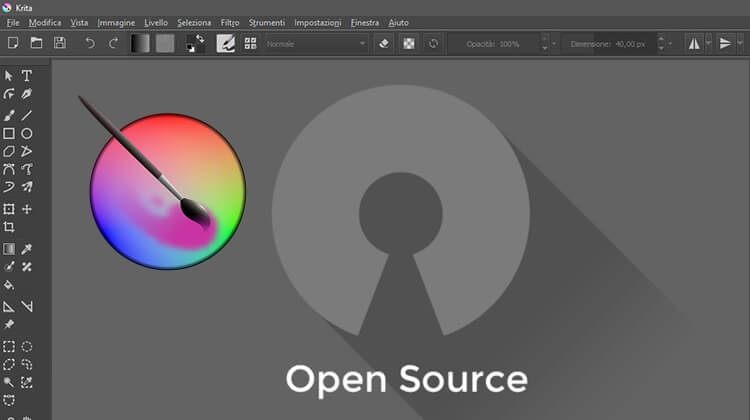Open the horizontal mirror options dropdown
The height and width of the screenshot is (420, 750).
(708, 44)
